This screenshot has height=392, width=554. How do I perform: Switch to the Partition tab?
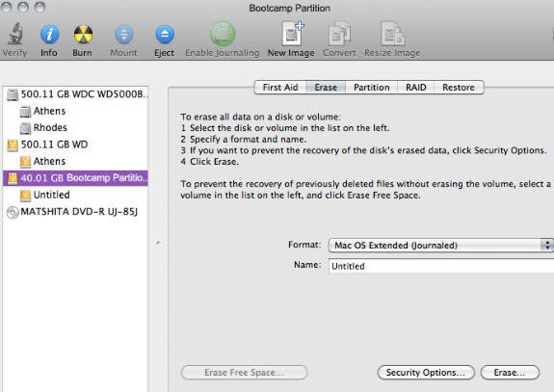point(371,88)
